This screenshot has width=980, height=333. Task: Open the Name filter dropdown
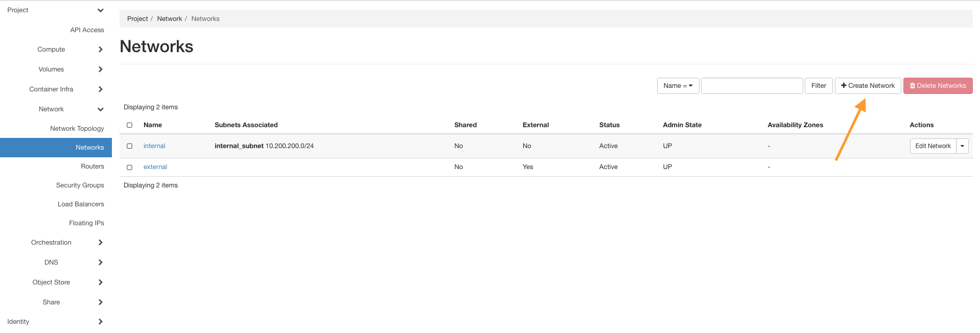click(678, 86)
